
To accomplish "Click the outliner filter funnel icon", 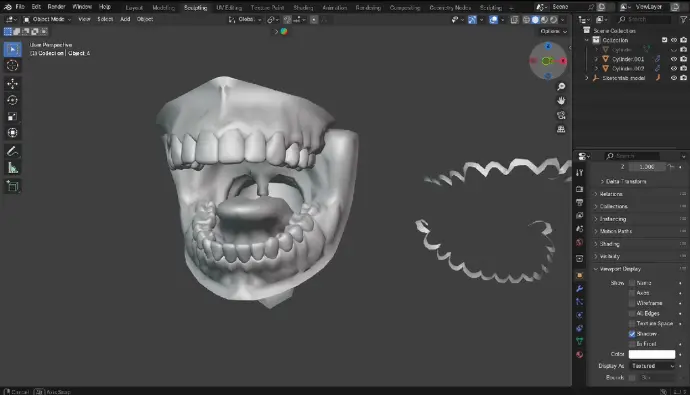I will [x=683, y=19].
